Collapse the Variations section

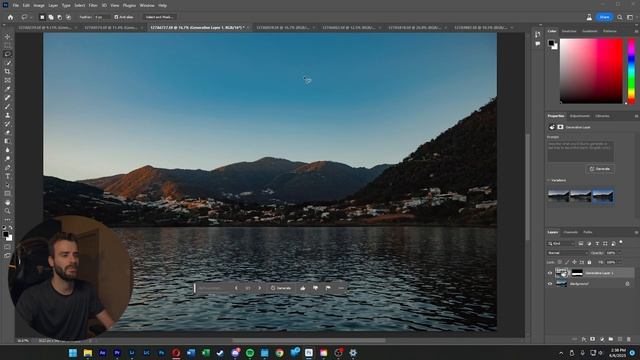pos(549,180)
